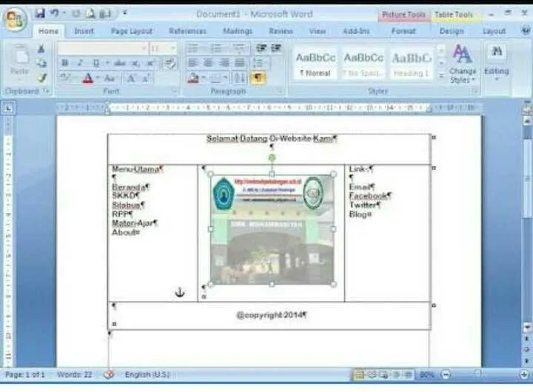Open the Editing group menu
Image resolution: width=533 pixels, height=392 pixels.
[x=497, y=64]
